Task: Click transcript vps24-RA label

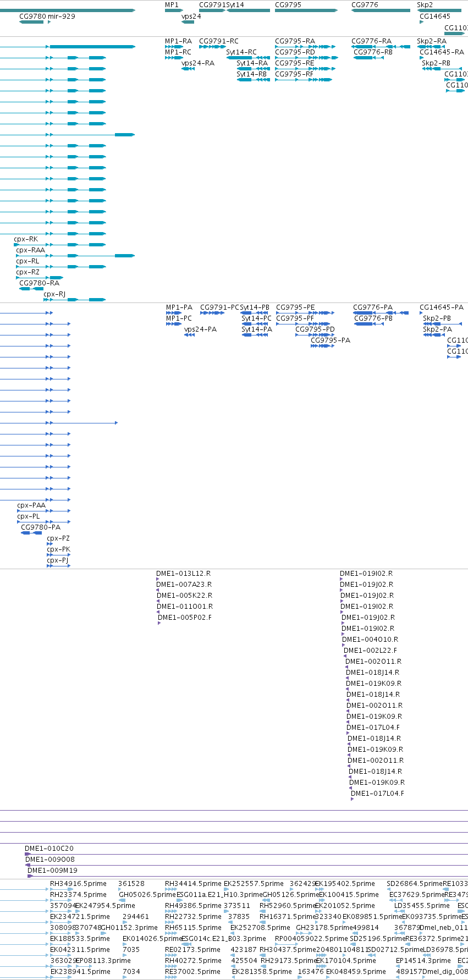Action: coord(198,63)
